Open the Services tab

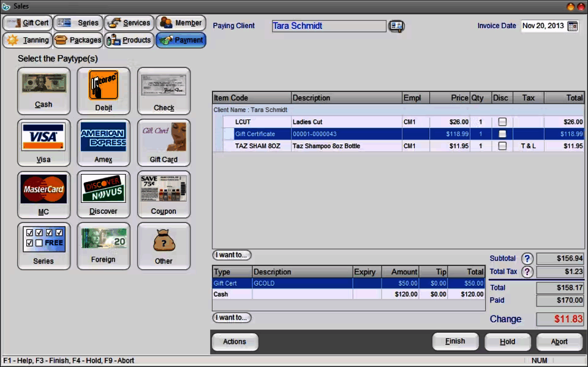pyautogui.click(x=129, y=23)
